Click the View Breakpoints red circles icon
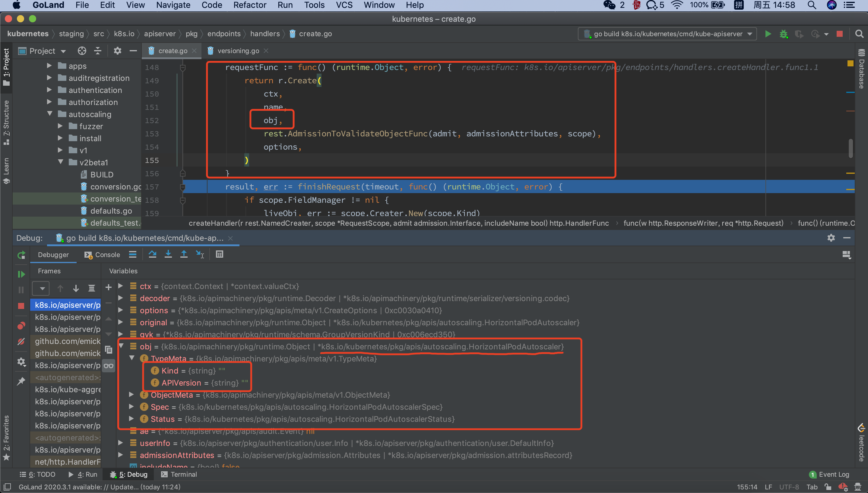 (21, 326)
